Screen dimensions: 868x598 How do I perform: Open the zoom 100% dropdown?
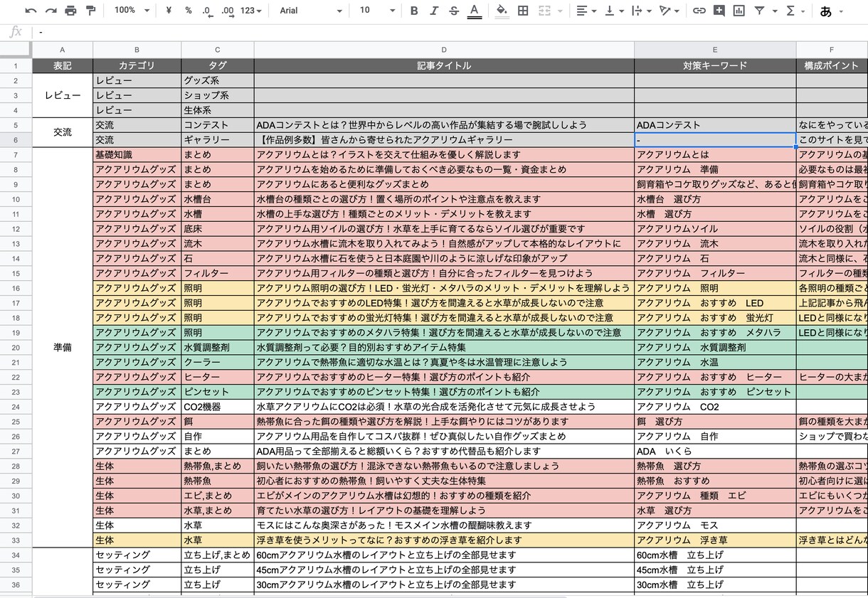pos(132,11)
